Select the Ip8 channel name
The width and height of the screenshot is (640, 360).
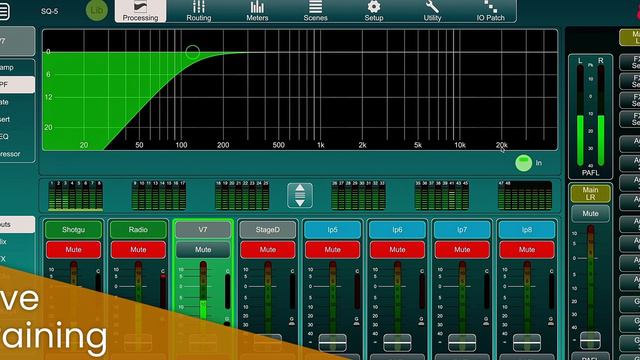(x=527, y=230)
